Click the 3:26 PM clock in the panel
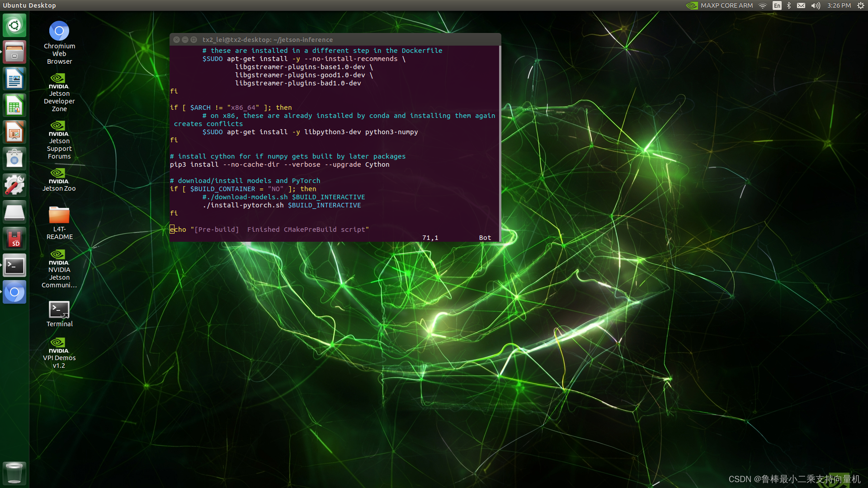The image size is (868, 488). [839, 5]
